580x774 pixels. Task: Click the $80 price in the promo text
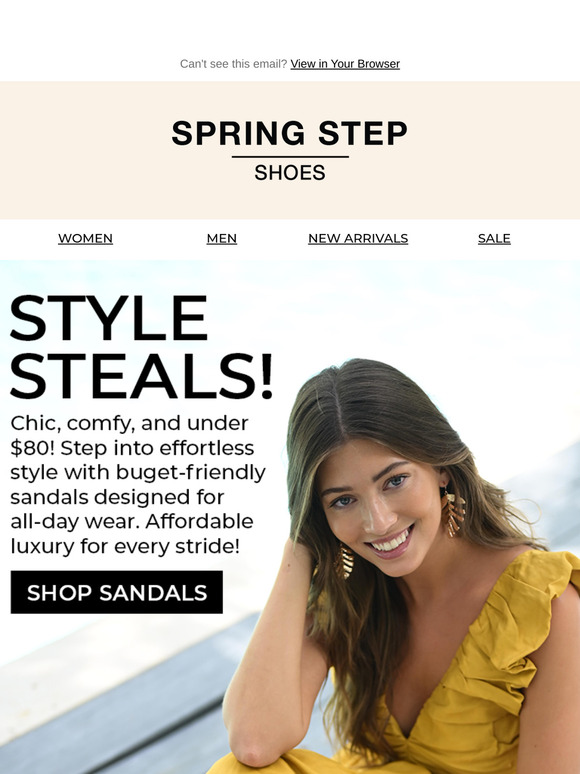pyautogui.click(x=29, y=448)
